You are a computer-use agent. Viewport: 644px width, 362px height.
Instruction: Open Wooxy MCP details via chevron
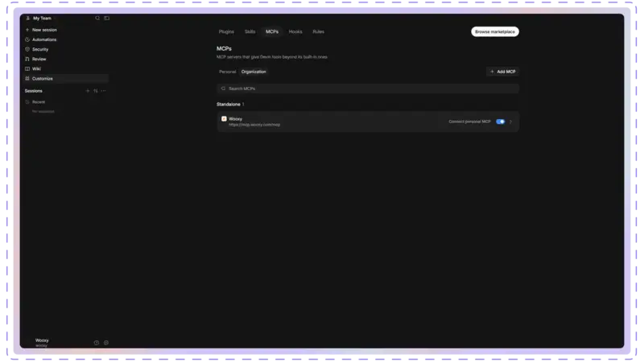click(511, 122)
